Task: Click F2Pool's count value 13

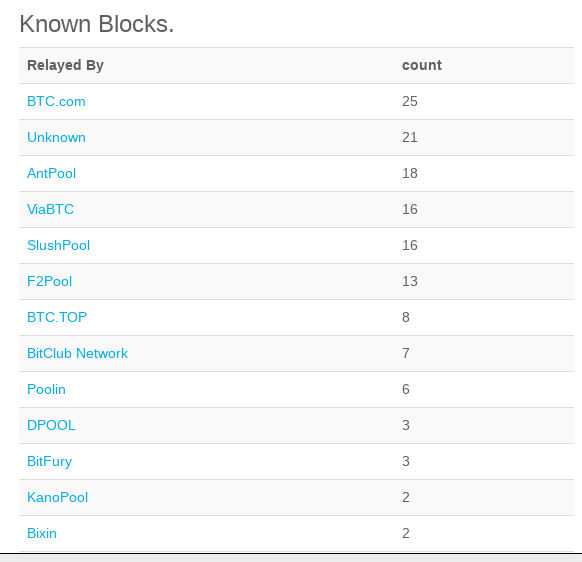Action: click(x=410, y=281)
